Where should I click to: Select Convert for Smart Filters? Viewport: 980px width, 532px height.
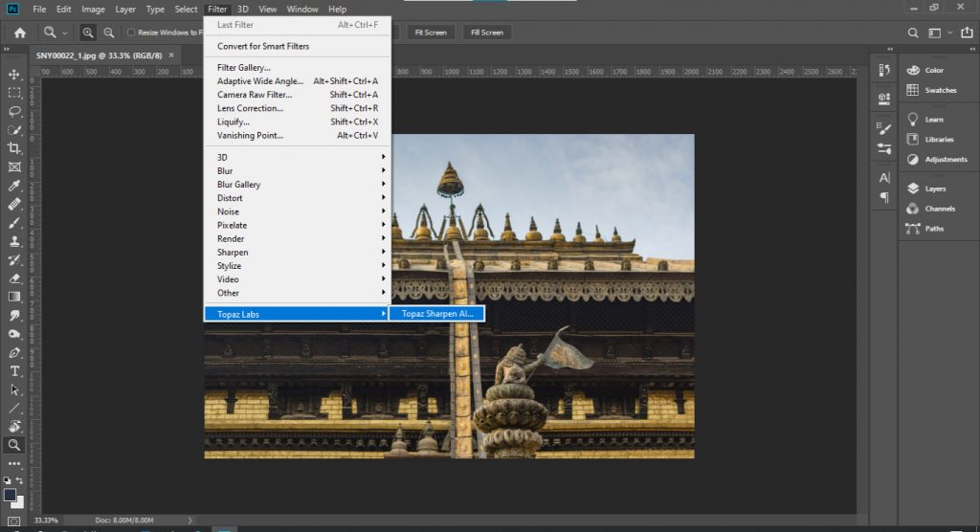point(298,46)
